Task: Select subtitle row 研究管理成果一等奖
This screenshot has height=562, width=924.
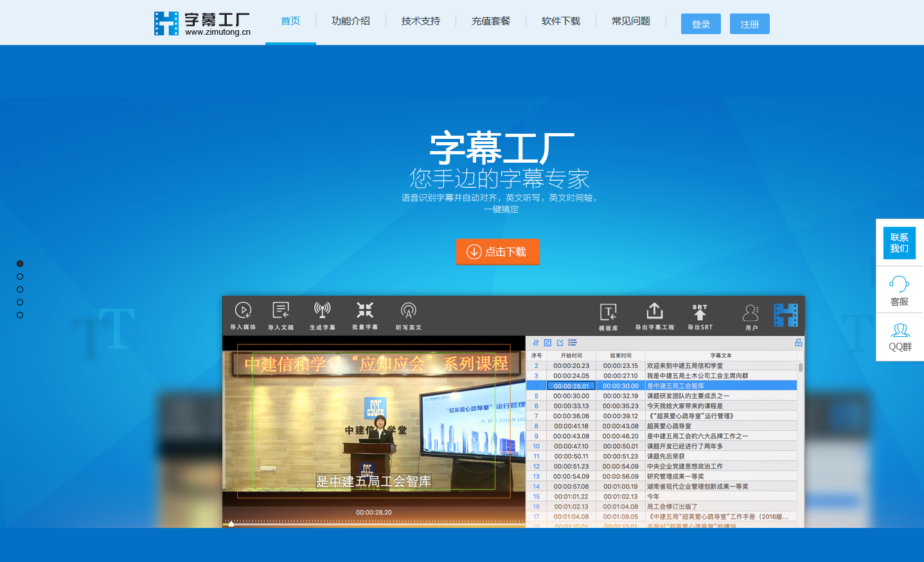Action: pos(662,476)
